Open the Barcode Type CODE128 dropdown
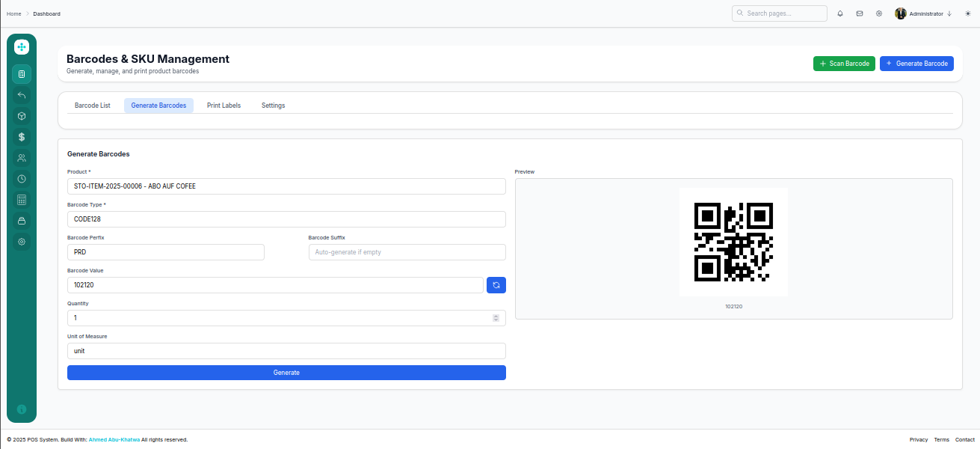 [286, 219]
